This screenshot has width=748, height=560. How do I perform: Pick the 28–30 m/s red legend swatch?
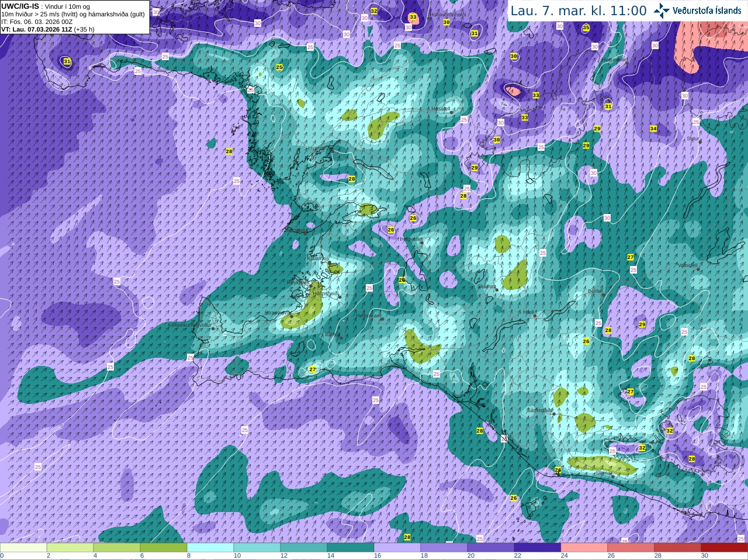click(x=678, y=548)
